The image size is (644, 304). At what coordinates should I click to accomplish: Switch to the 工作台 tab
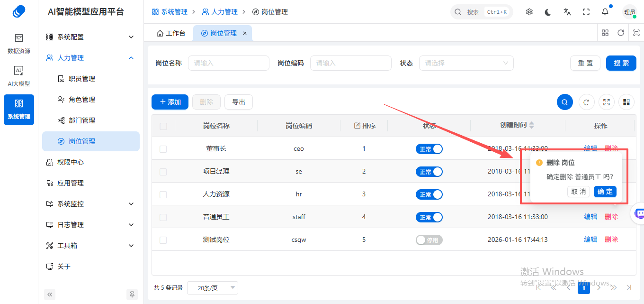171,33
